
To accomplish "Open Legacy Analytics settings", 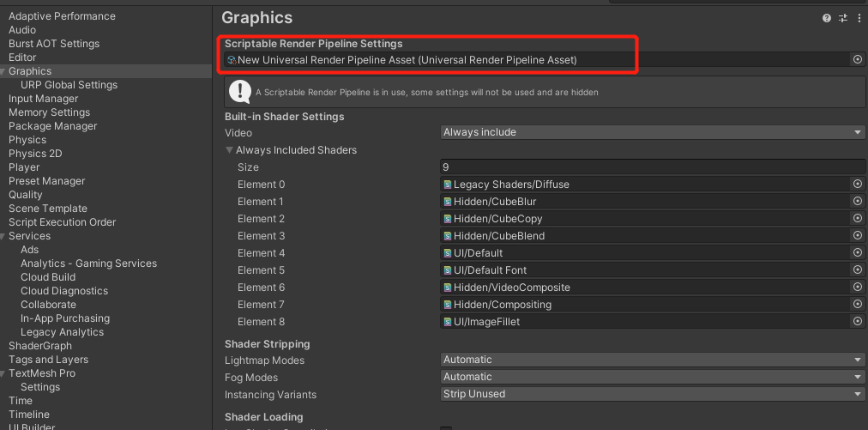I will tap(62, 332).
